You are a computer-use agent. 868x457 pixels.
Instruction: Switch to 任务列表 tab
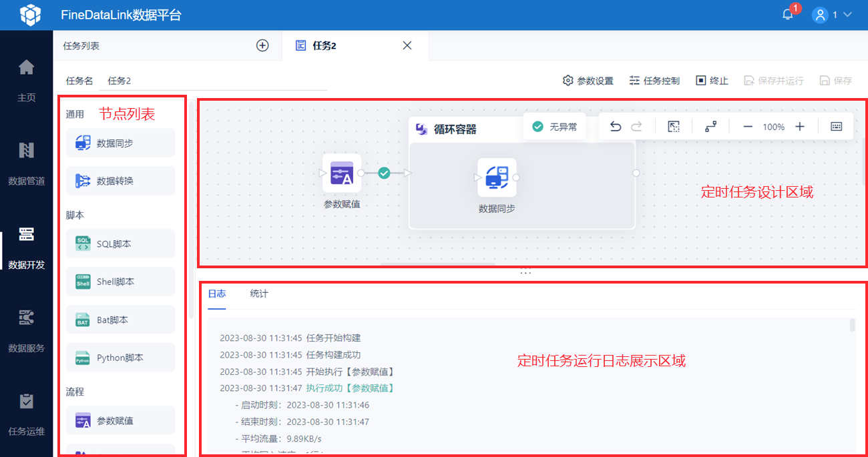tap(81, 46)
